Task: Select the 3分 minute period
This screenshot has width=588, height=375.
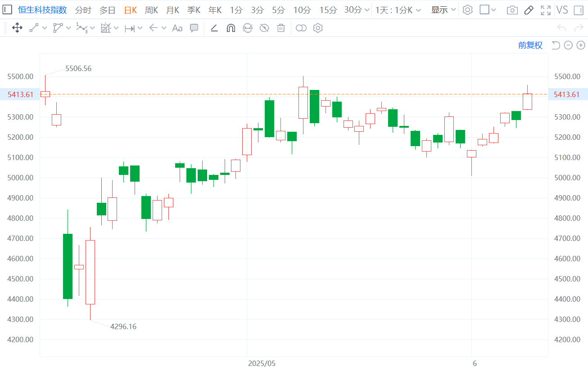Action: pyautogui.click(x=257, y=10)
